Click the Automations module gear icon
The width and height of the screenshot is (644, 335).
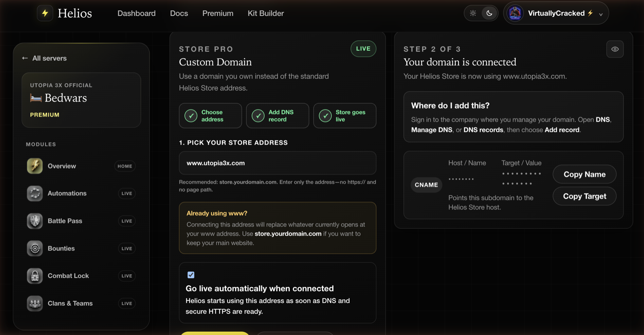coord(35,193)
